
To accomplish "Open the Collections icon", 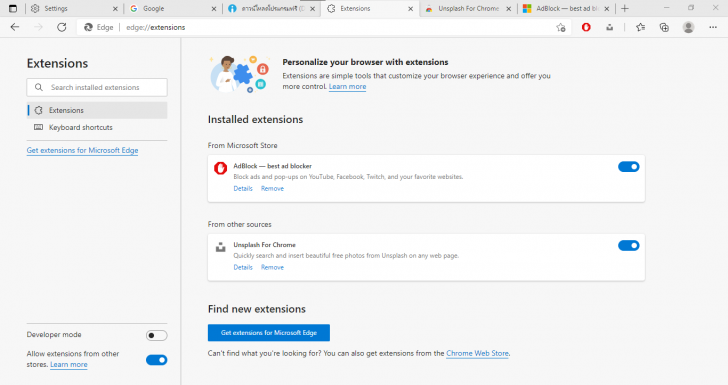I will tap(664, 27).
